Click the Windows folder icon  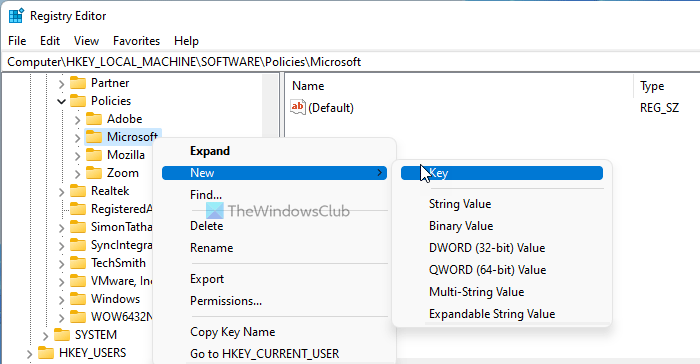click(78, 299)
